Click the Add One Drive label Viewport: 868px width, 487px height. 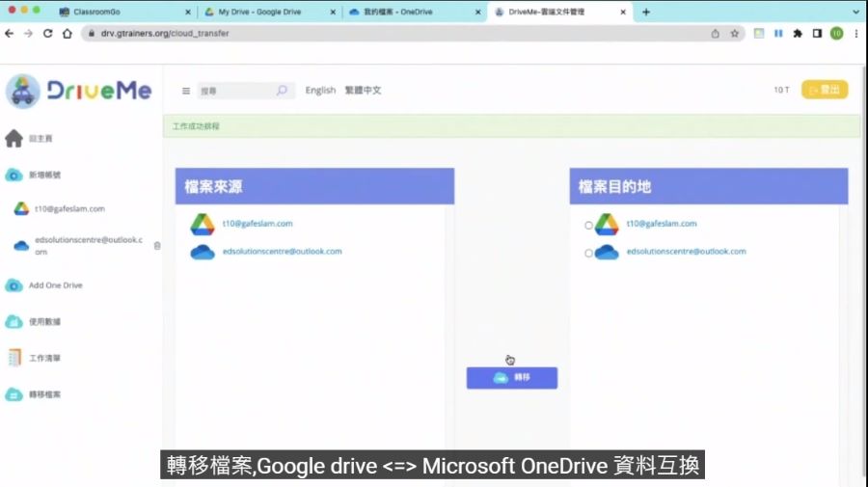click(x=55, y=285)
